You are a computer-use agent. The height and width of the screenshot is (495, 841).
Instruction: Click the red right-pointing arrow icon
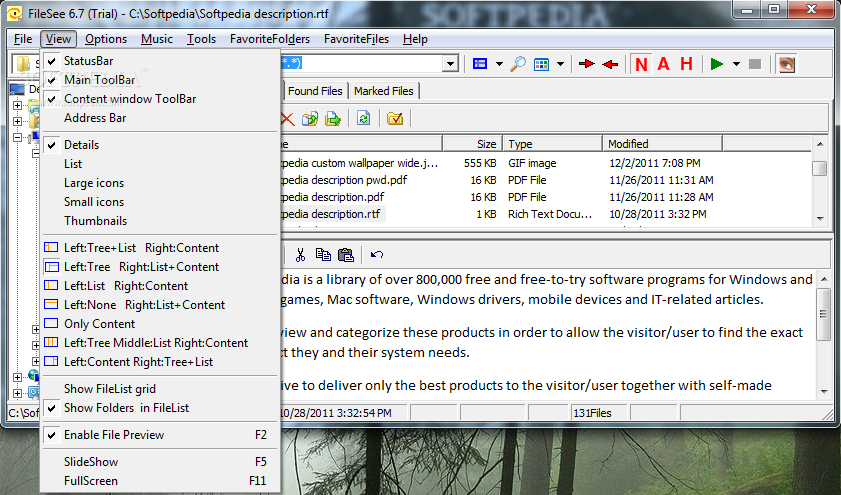pos(587,64)
